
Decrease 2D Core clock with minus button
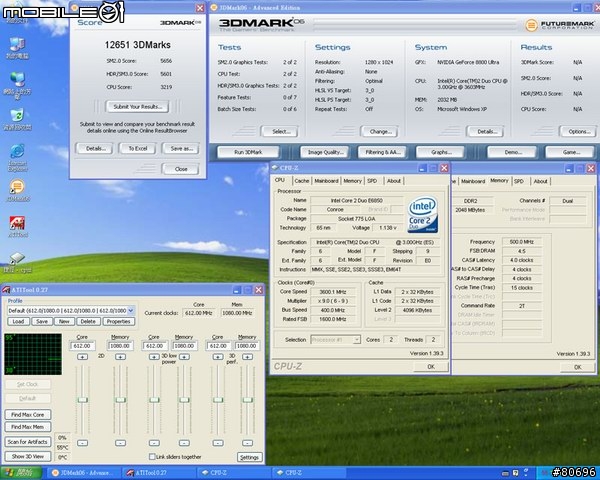(x=82, y=443)
